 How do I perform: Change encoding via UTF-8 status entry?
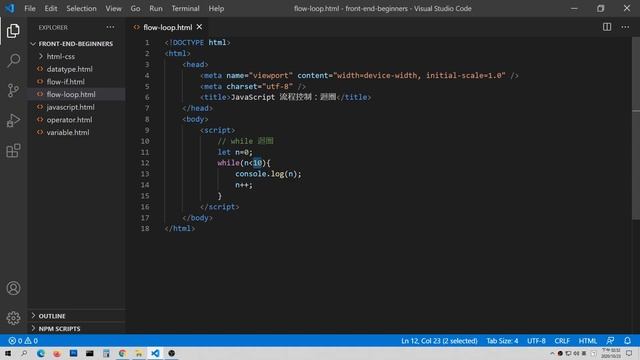536,340
